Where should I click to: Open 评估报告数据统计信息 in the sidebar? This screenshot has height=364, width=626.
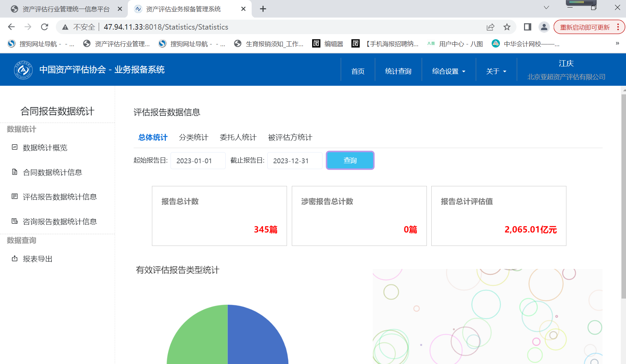(60, 197)
